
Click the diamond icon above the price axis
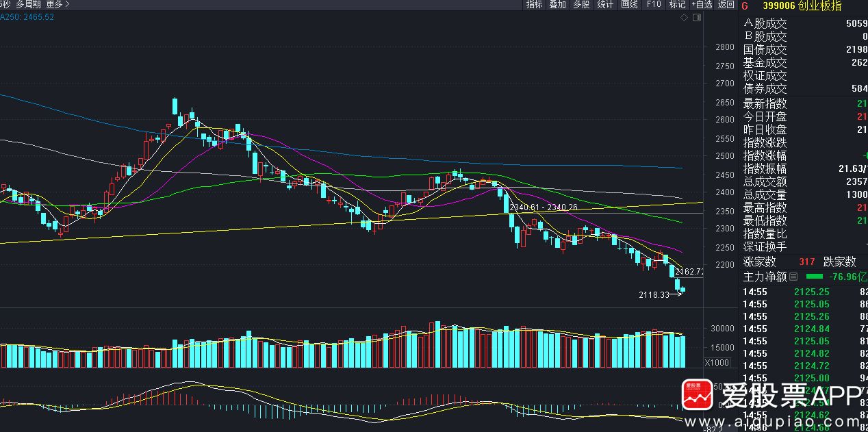tap(685, 18)
